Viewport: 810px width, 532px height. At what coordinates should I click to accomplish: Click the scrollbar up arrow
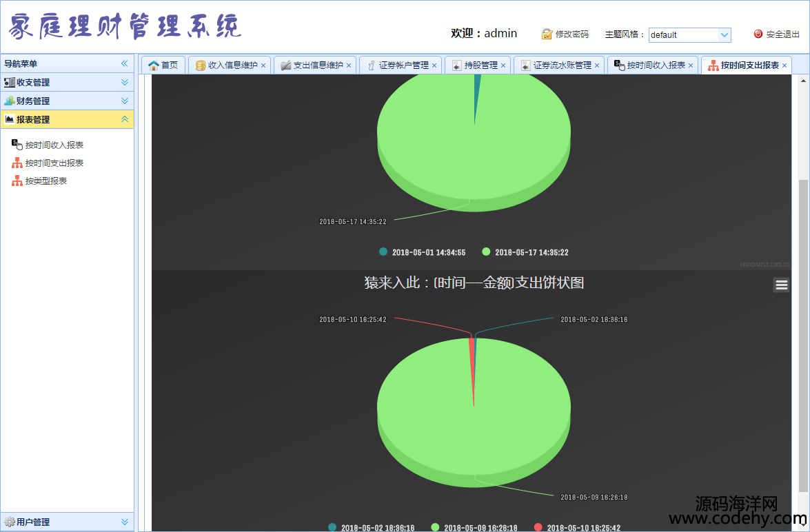pos(803,81)
